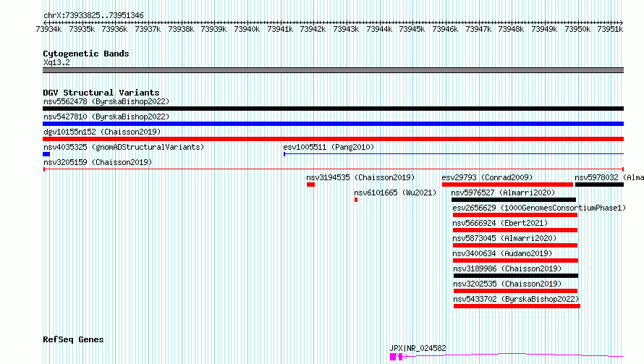The image size is (644, 364).
Task: Click the nsv5976527 black variant bar
Action: pyautogui.click(x=514, y=200)
